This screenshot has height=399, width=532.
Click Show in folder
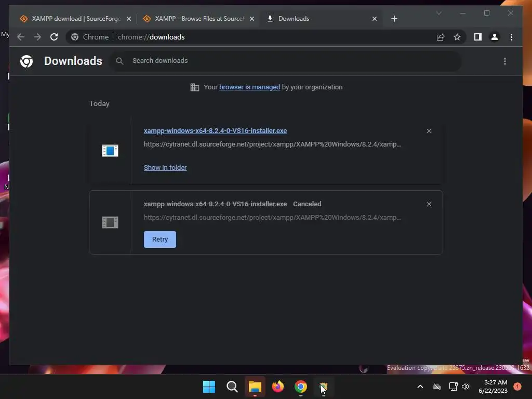[x=165, y=168]
